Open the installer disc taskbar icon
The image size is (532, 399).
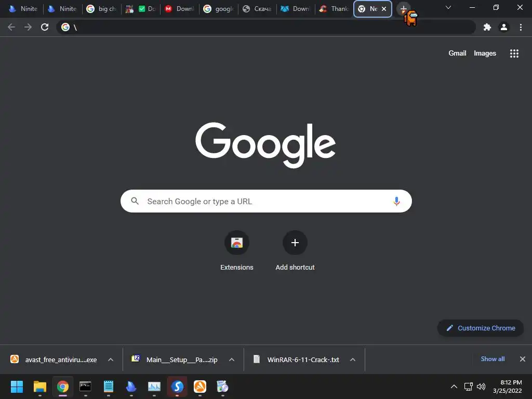[x=222, y=387]
